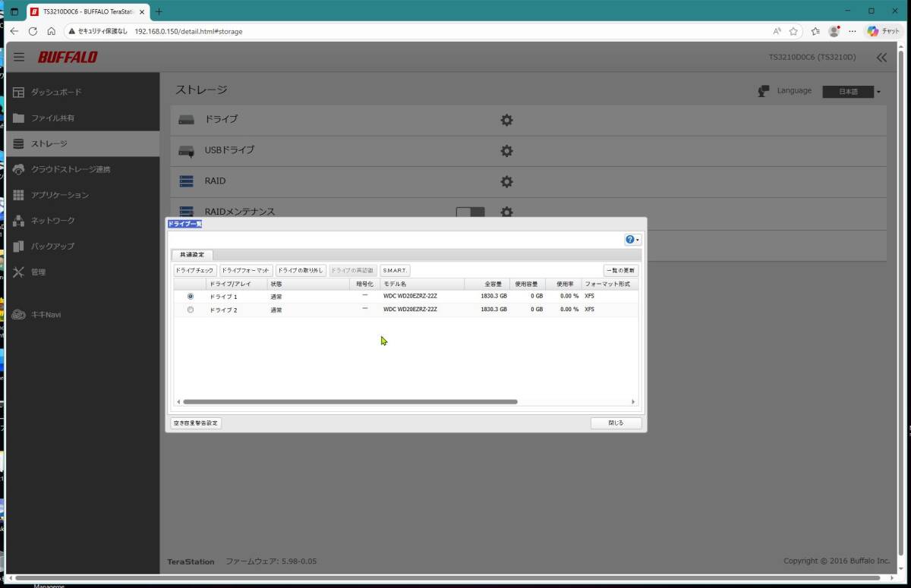Click the S.M.A.R.T. button

tap(395, 270)
